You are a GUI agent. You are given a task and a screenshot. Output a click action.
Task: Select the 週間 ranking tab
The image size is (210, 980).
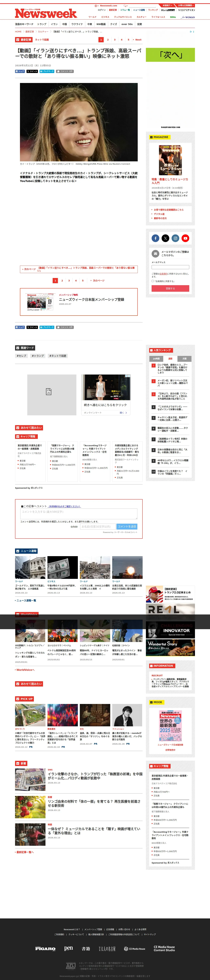pos(170,358)
